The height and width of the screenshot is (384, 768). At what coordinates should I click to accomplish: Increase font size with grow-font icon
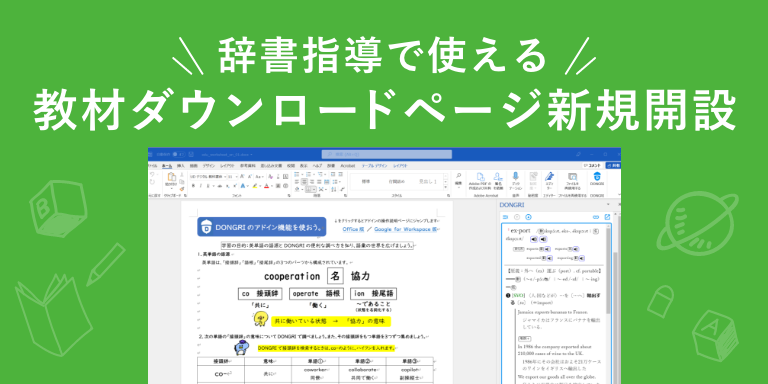(x=242, y=176)
